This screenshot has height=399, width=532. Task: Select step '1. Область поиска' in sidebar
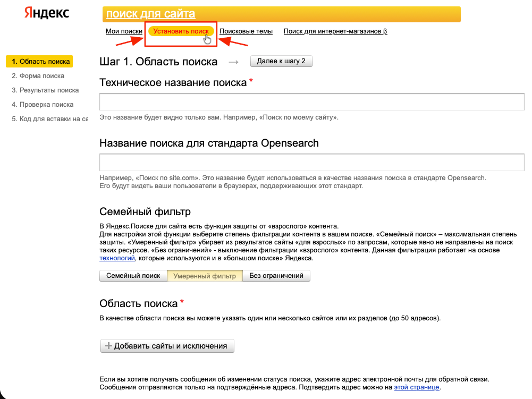[x=39, y=62]
